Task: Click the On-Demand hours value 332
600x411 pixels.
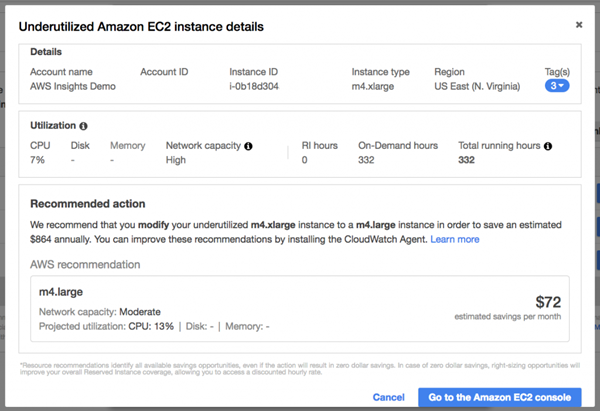Action: pos(366,160)
